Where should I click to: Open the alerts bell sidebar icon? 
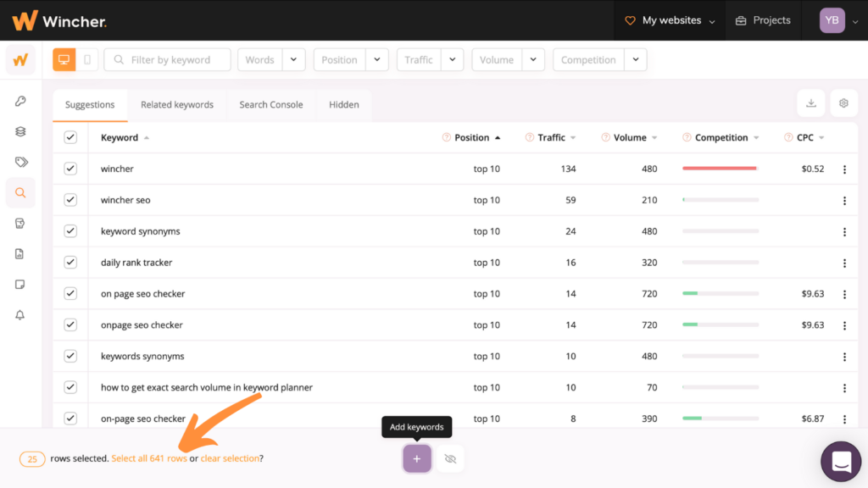[x=20, y=315]
